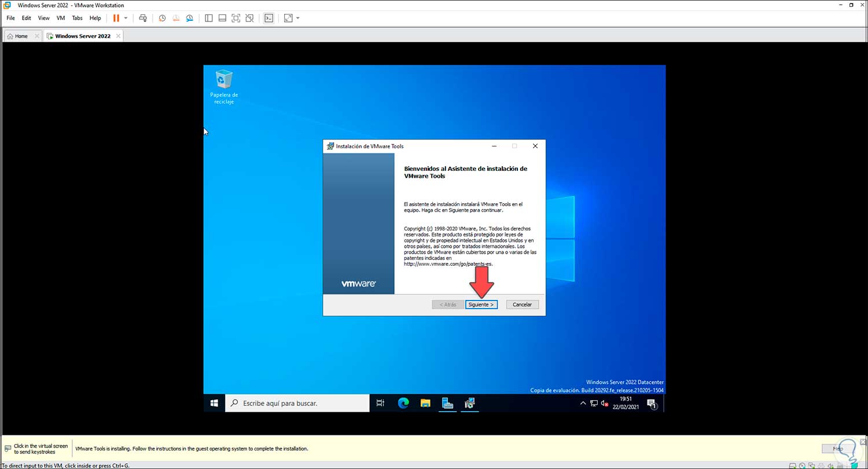868x469 pixels.
Task: Click Siguiente to continue the installer
Action: point(481,305)
